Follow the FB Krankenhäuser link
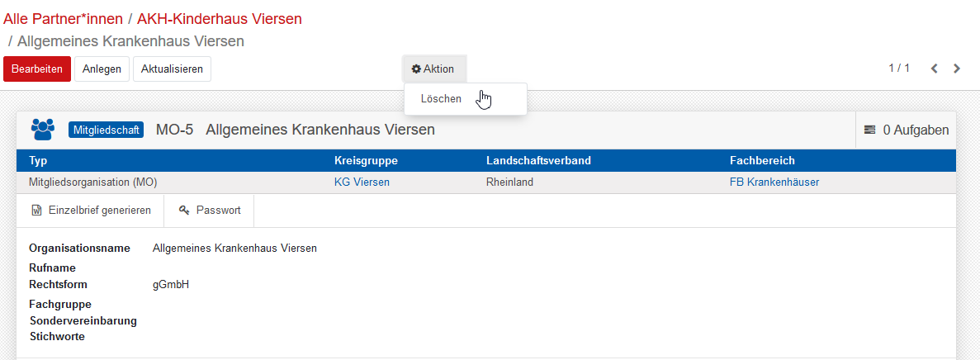The height and width of the screenshot is (360, 980). tap(774, 182)
